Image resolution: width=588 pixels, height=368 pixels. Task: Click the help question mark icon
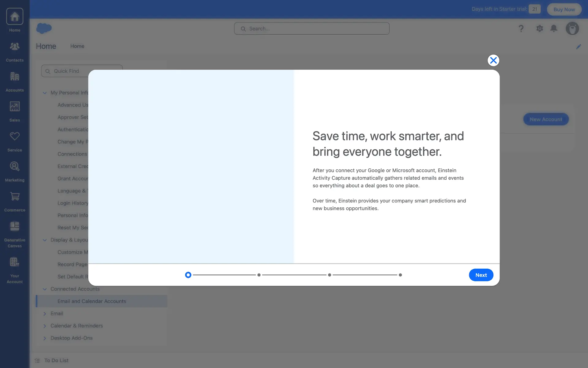point(521,29)
